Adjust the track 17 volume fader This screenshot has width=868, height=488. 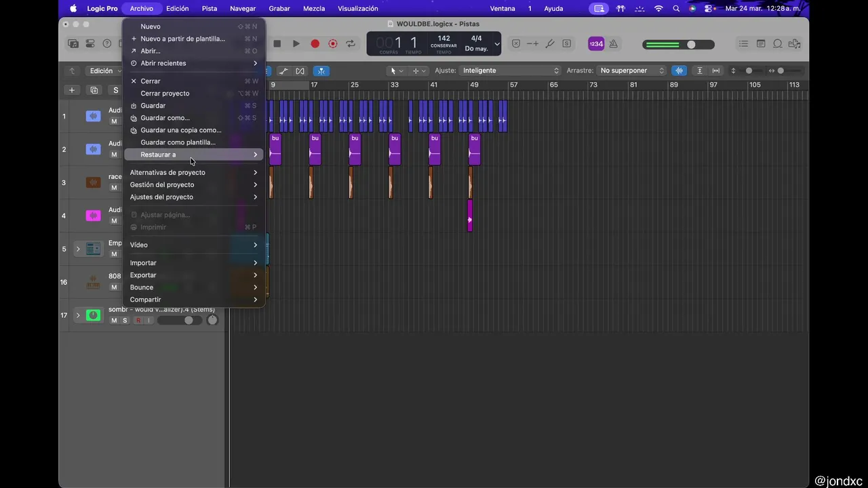(180, 321)
